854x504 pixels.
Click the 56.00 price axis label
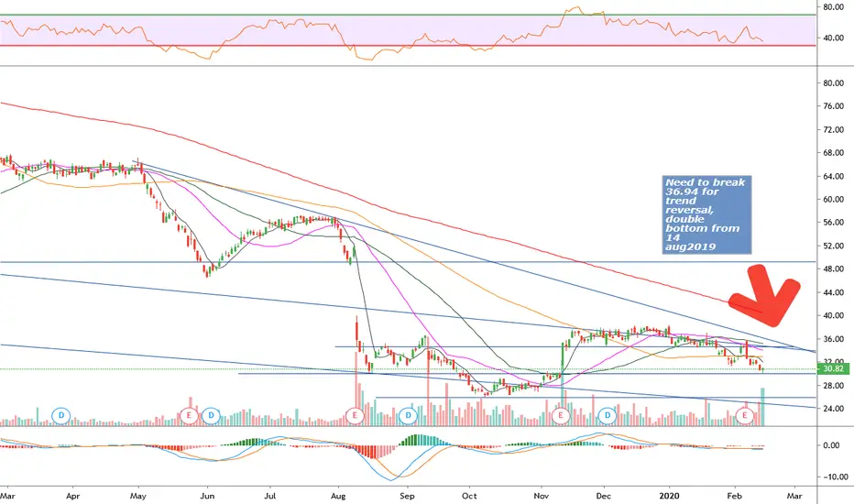coord(833,223)
